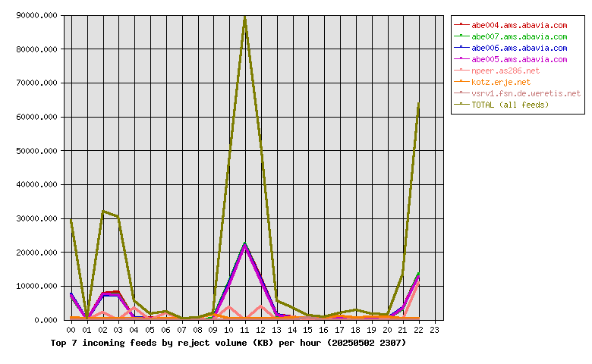
Task: Click the 20000.000 y-axis label
Action: [36, 253]
